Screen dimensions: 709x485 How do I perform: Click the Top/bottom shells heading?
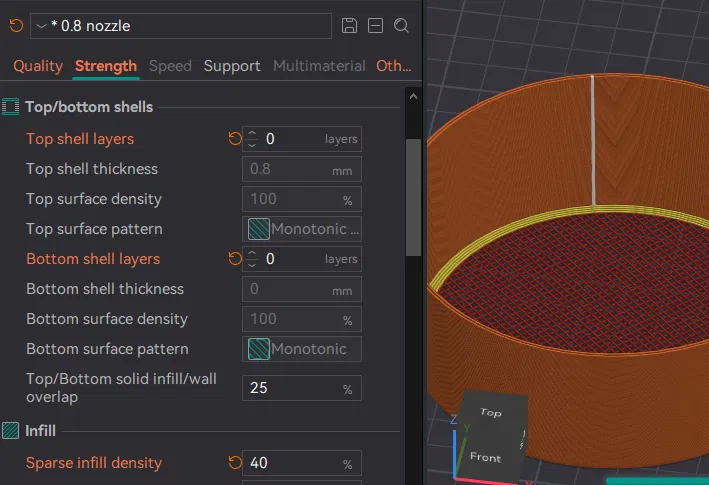[89, 107]
